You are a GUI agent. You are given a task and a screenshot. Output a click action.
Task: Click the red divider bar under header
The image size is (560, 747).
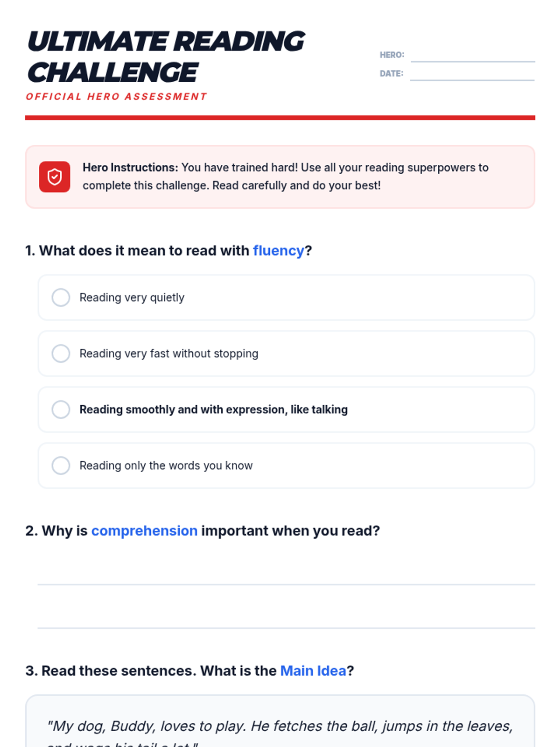click(280, 118)
